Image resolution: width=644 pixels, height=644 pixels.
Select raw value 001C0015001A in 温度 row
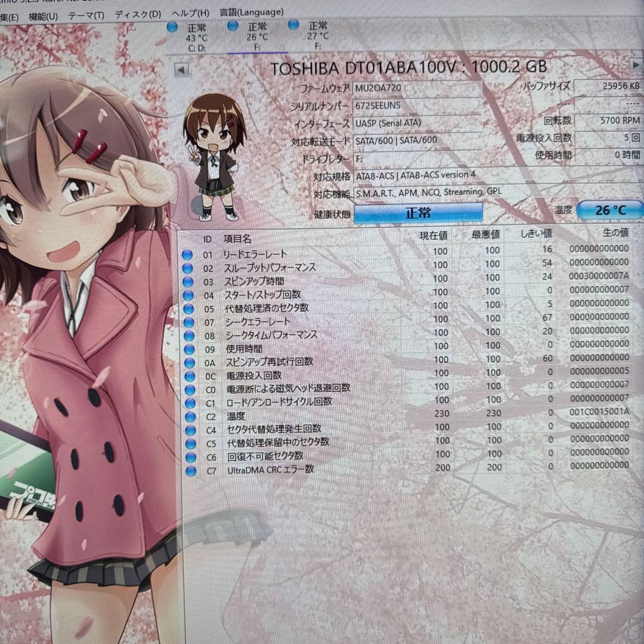point(600,411)
